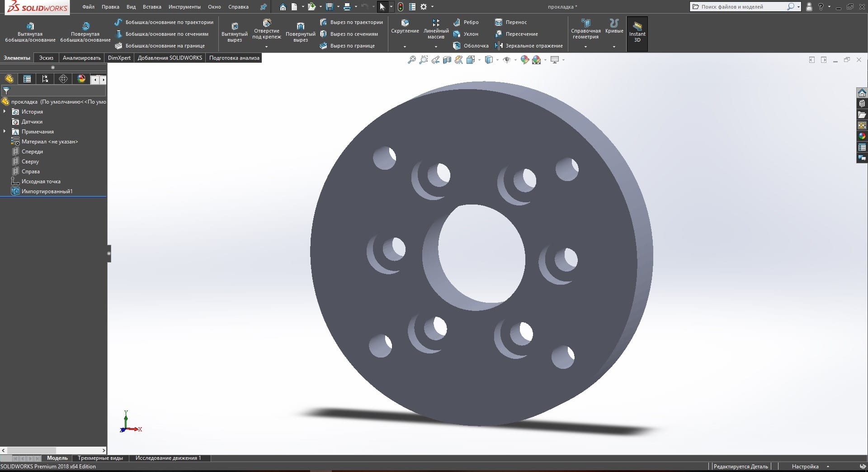Screen dimensions: 868x472
Task: Select Вырез по сечениям tool
Action: click(349, 34)
